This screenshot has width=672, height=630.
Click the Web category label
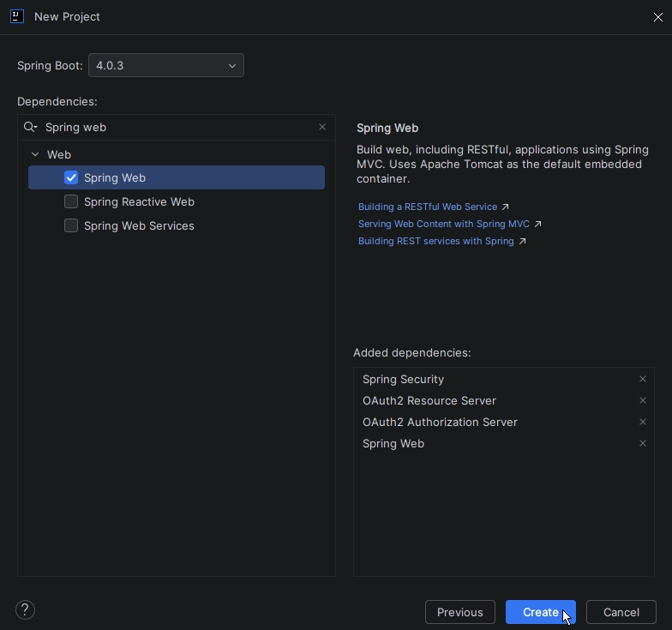(x=59, y=154)
